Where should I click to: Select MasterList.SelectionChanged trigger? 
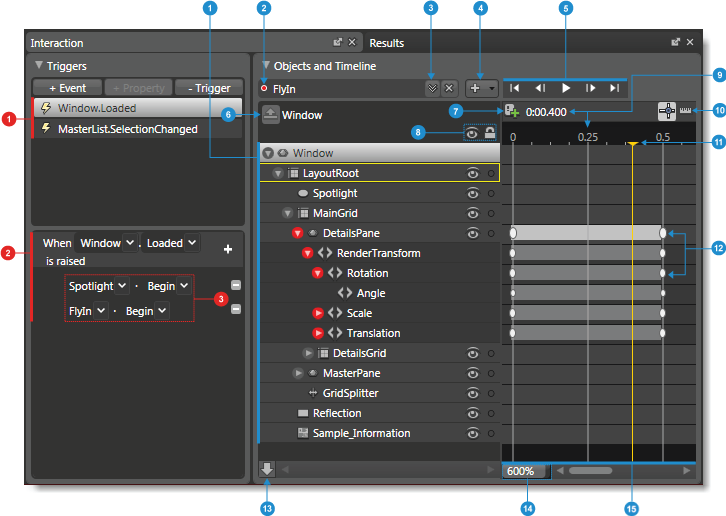(x=138, y=129)
